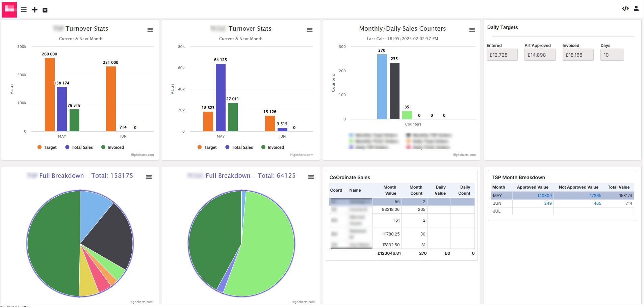Toggle Total Sales series in first turnover chart
644x307 pixels.
[x=79, y=147]
